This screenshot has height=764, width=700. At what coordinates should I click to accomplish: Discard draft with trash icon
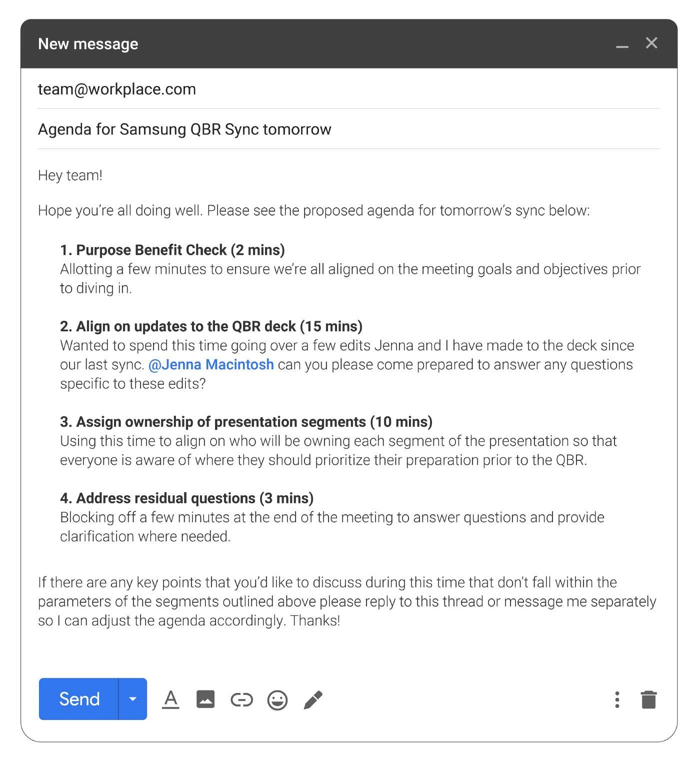[649, 699]
